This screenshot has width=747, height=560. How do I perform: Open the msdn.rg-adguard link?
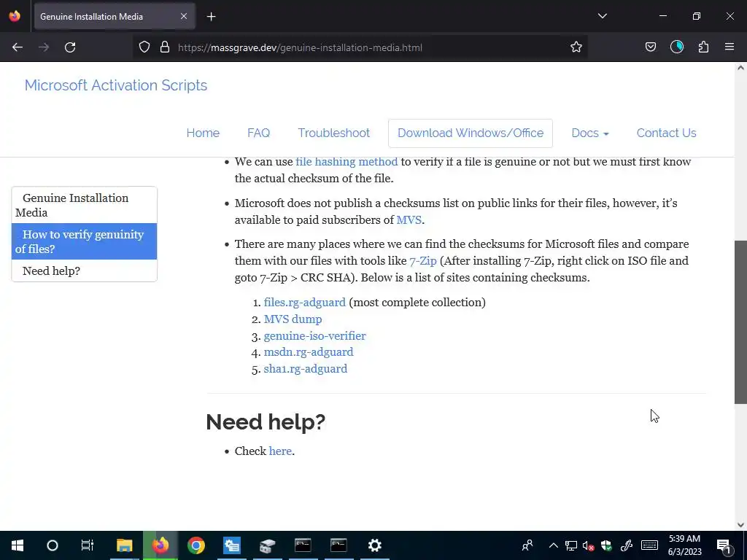click(x=309, y=352)
